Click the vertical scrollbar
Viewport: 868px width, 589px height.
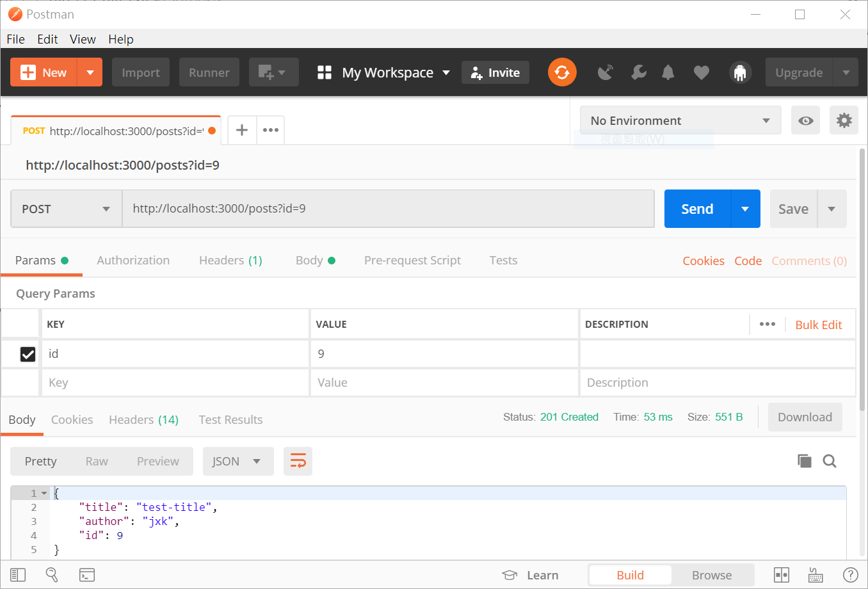pos(862,279)
